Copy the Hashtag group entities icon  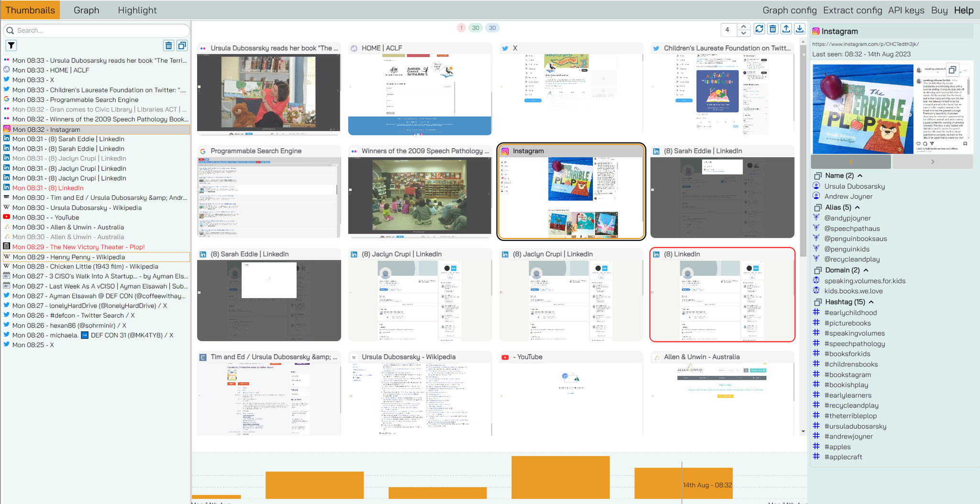[x=818, y=302]
